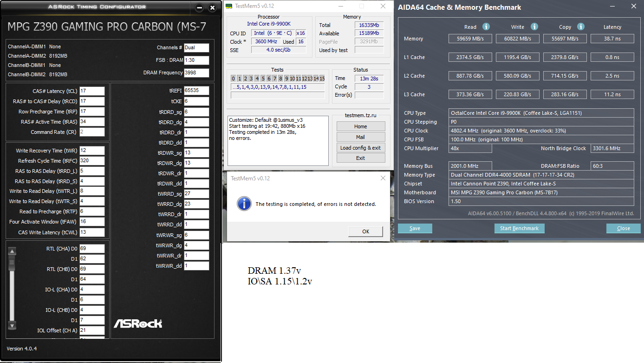Viewport: 644px width, 363px height.
Task: Click the tREFI value field
Action: 196,91
